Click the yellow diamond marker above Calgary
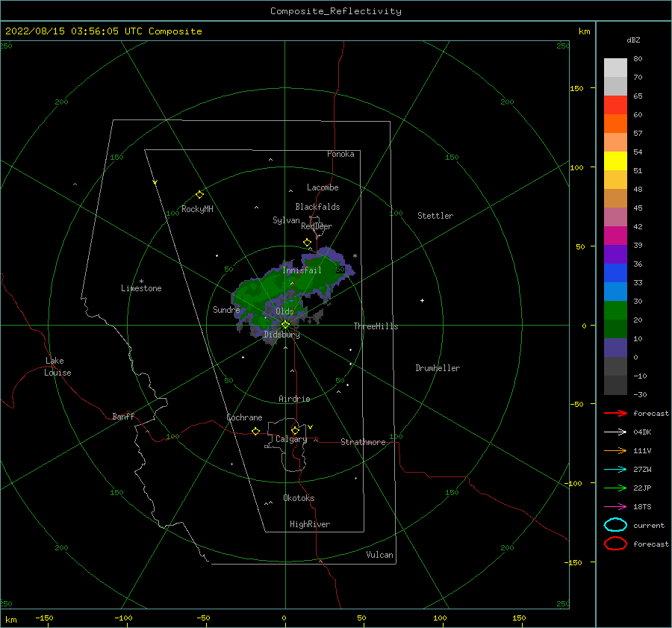Image resolution: width=672 pixels, height=628 pixels. tap(295, 430)
